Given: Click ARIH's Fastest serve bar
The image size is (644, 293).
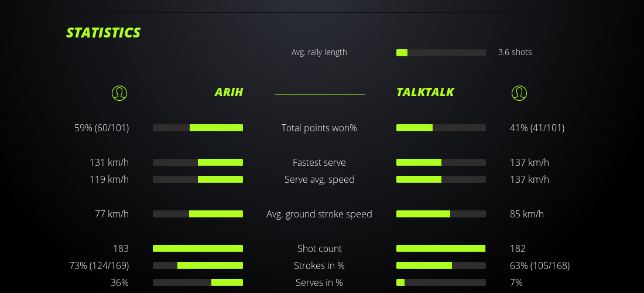Looking at the screenshot, I should 198,162.
